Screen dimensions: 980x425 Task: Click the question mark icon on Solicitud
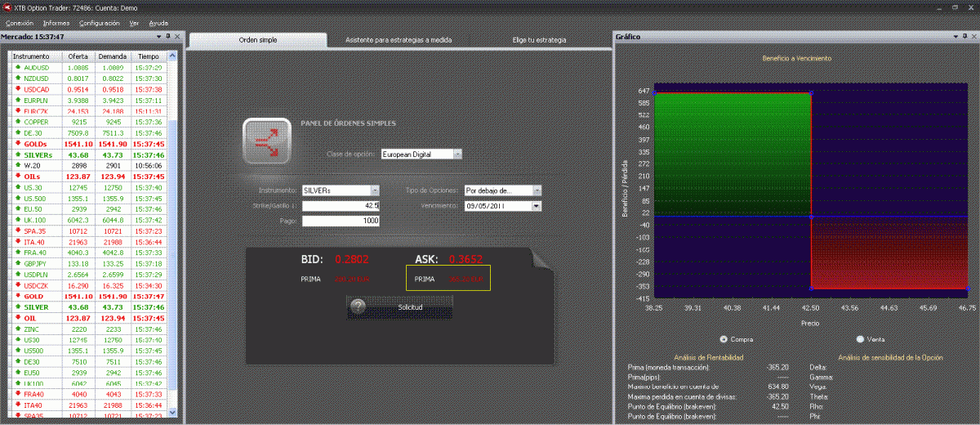click(357, 306)
